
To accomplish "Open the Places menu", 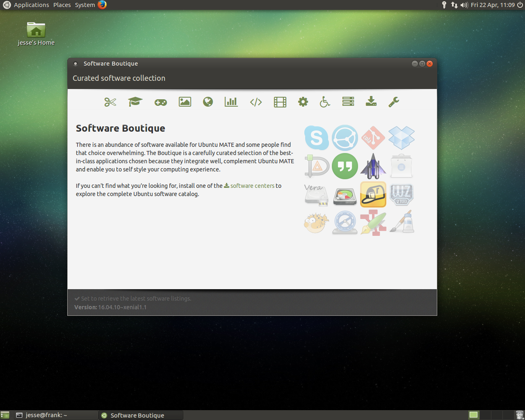I will [x=62, y=5].
